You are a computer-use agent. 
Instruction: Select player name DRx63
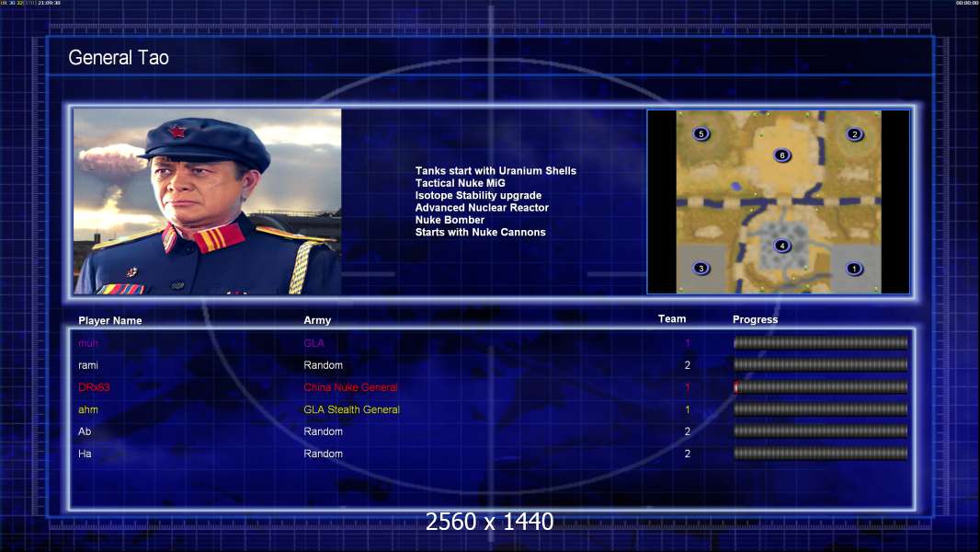tap(94, 387)
